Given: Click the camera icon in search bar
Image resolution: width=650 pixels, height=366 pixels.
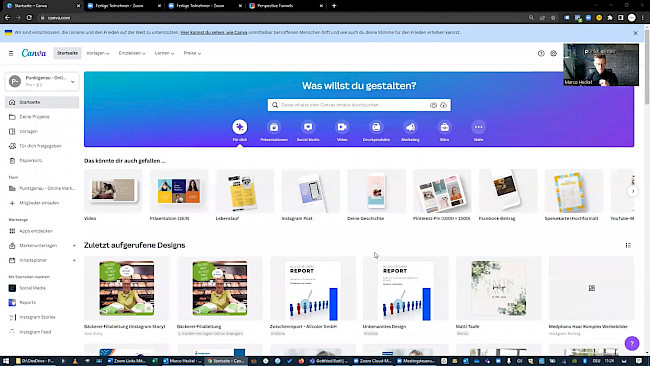Looking at the screenshot, I should 433,105.
